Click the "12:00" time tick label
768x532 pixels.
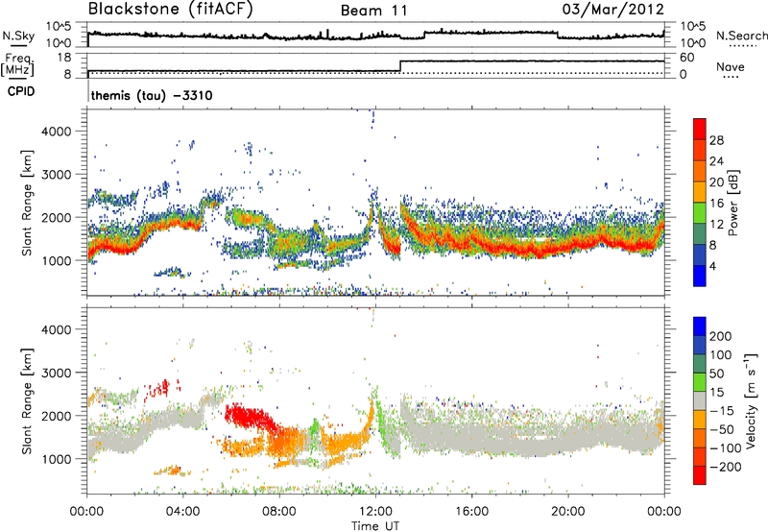point(375,512)
